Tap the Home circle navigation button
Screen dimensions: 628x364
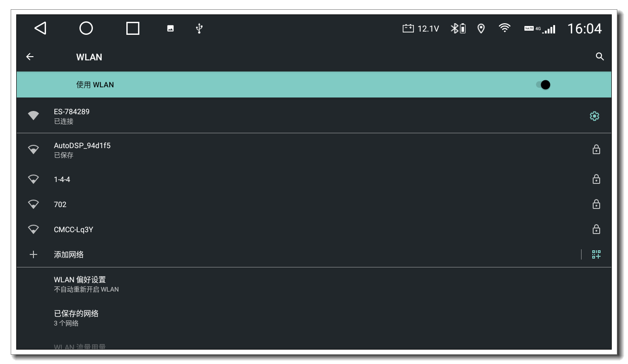(86, 28)
